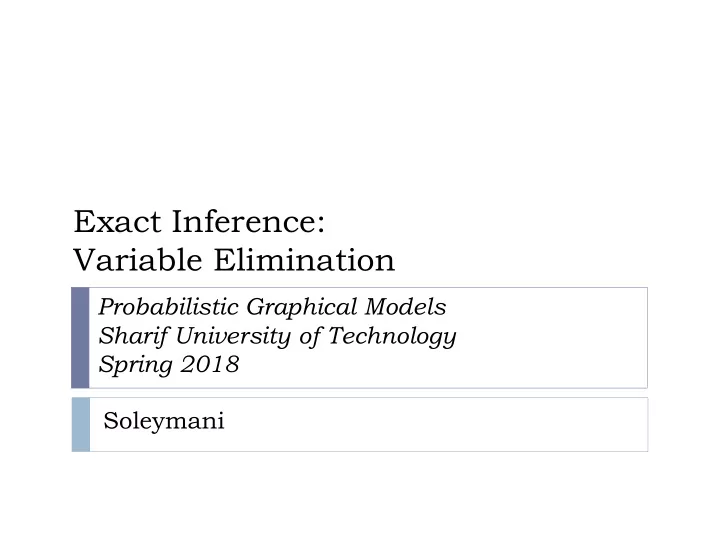
Task: Click empty space inside the subtitle box
Action: pos(551,338)
